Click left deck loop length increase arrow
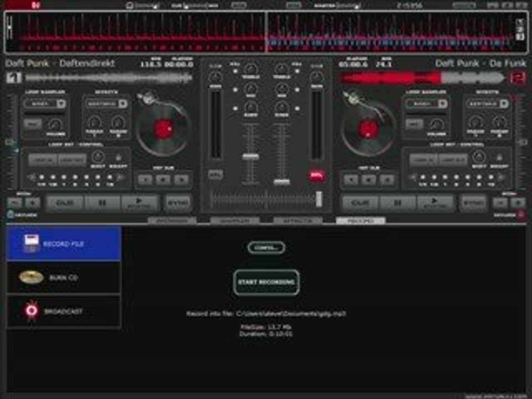 (x=121, y=177)
